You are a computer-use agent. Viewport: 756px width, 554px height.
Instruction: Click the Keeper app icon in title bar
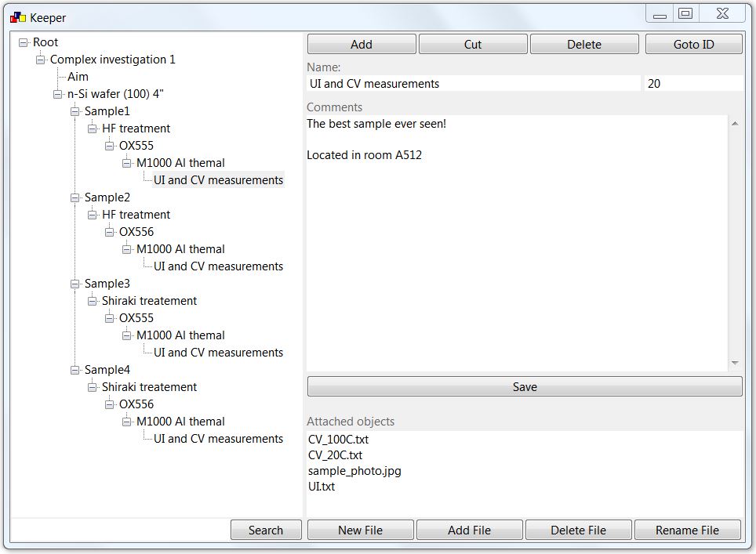tap(18, 18)
